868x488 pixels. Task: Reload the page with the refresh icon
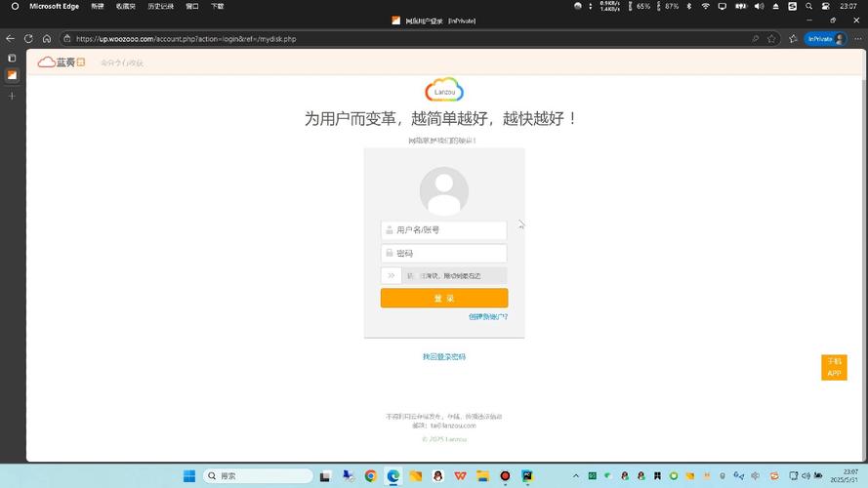pyautogui.click(x=28, y=39)
